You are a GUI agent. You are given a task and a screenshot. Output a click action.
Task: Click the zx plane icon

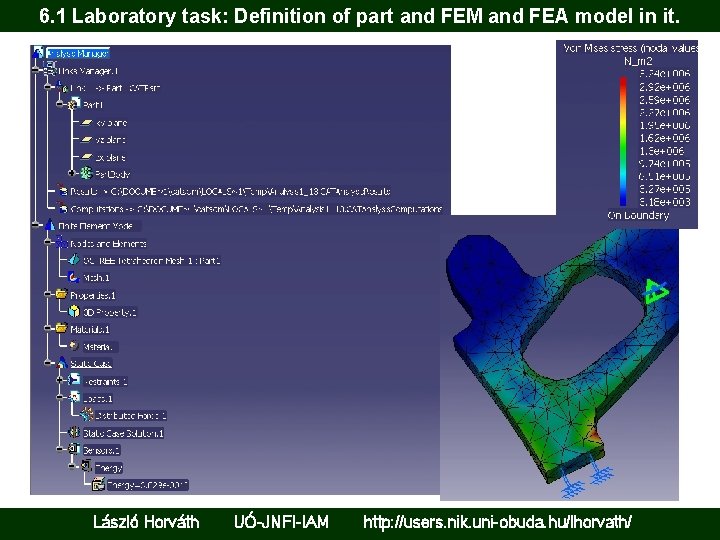point(86,157)
